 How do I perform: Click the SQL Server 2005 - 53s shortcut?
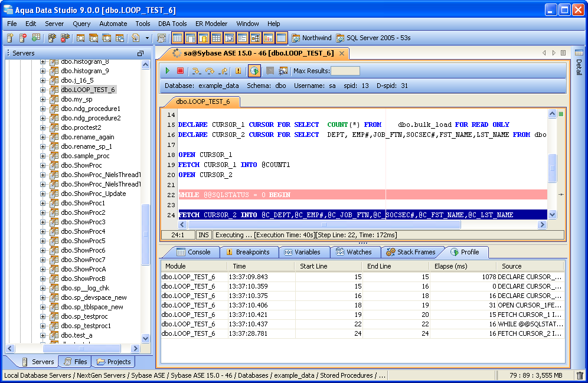click(x=373, y=38)
